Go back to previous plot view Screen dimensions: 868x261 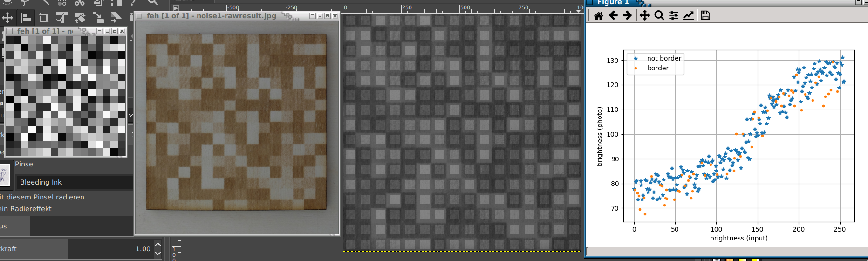[x=613, y=16]
